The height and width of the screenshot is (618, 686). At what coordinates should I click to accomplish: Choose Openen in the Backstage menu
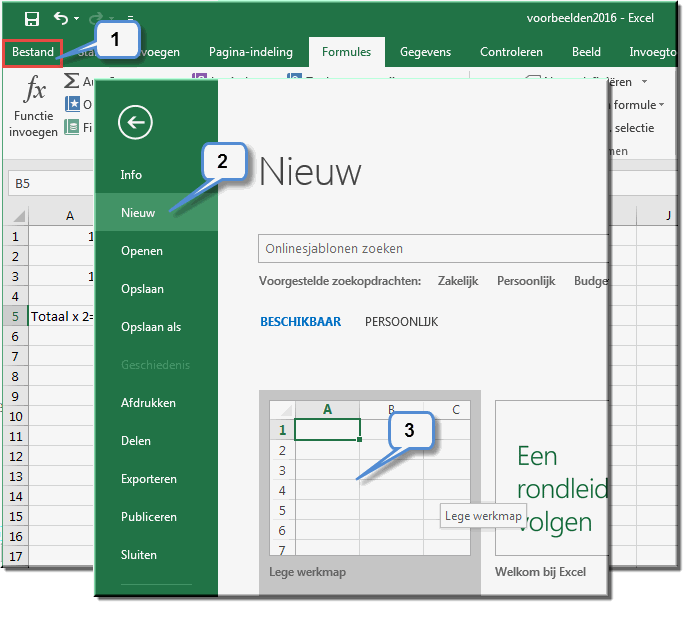pyautogui.click(x=156, y=251)
